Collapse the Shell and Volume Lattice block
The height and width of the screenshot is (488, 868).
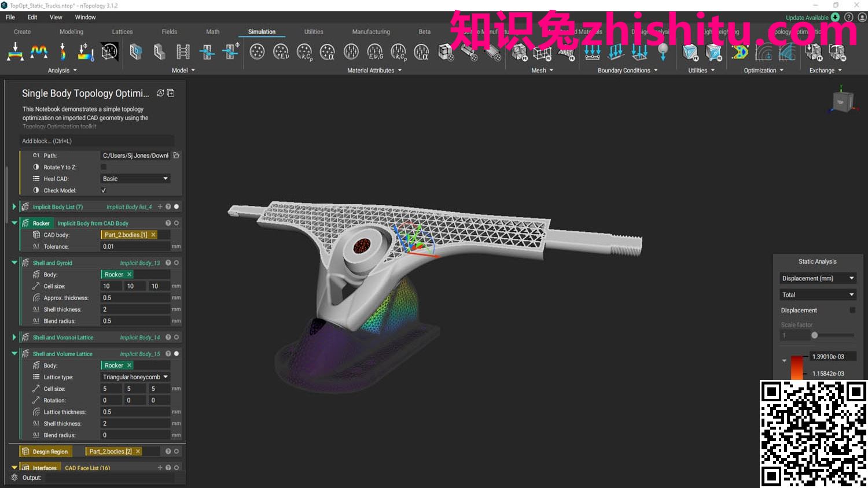click(14, 353)
